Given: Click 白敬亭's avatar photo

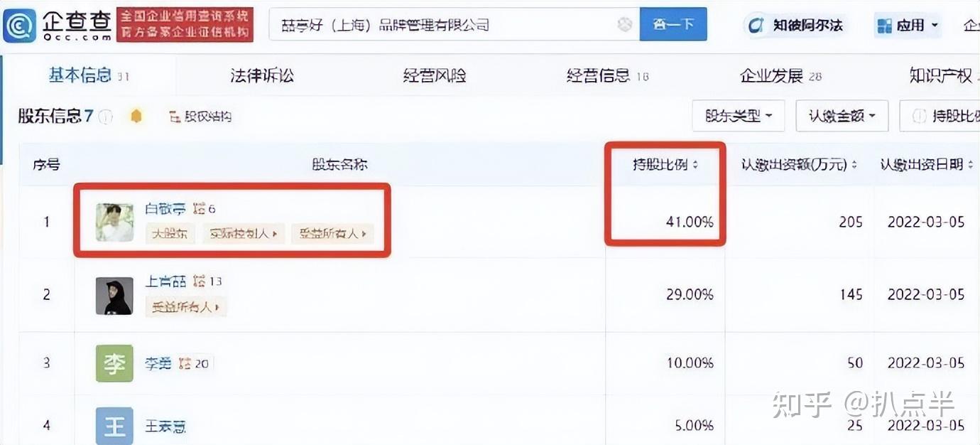Looking at the screenshot, I should pos(114,222).
